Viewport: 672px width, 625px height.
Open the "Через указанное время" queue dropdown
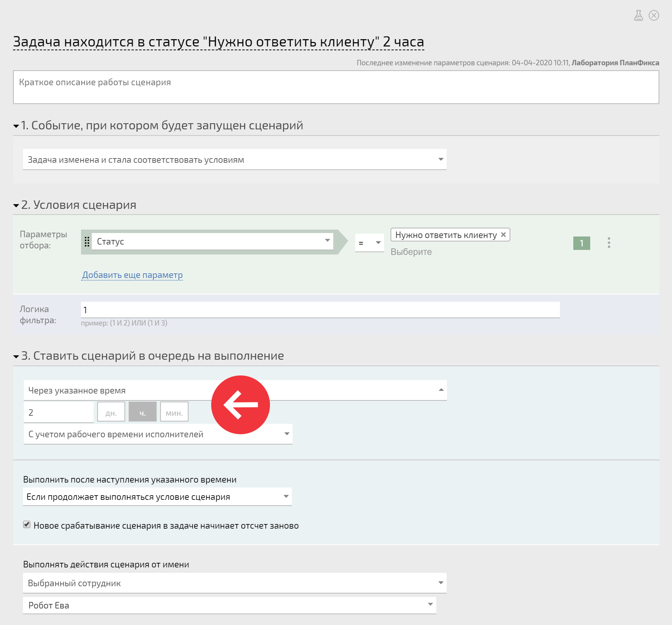point(235,390)
